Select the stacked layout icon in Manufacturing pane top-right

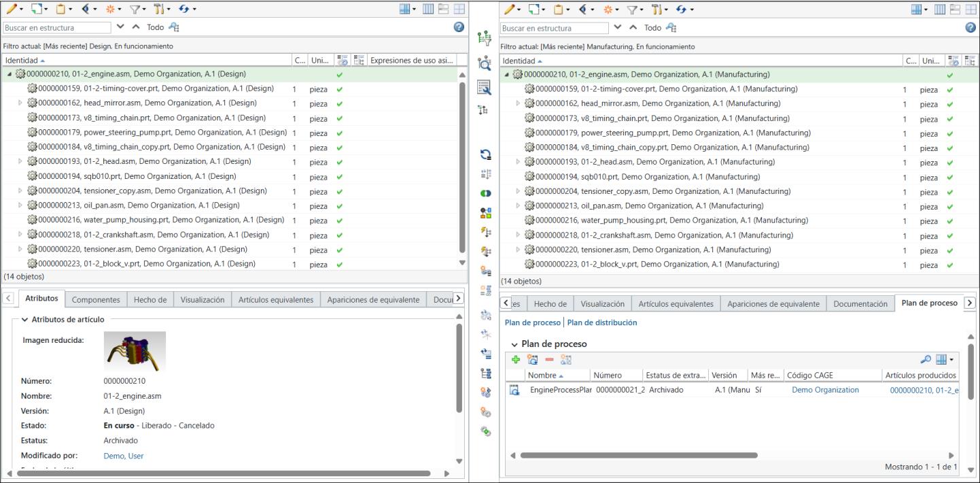pyautogui.click(x=956, y=10)
